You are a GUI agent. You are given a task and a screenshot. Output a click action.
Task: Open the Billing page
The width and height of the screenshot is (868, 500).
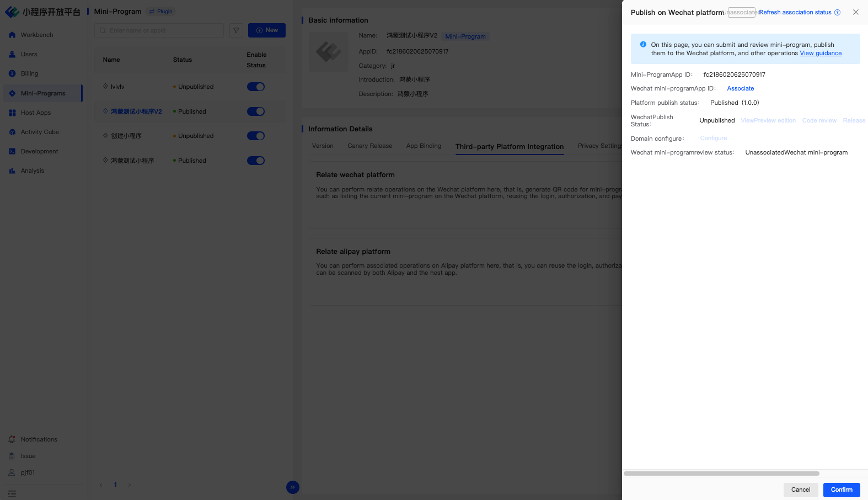[x=29, y=73]
